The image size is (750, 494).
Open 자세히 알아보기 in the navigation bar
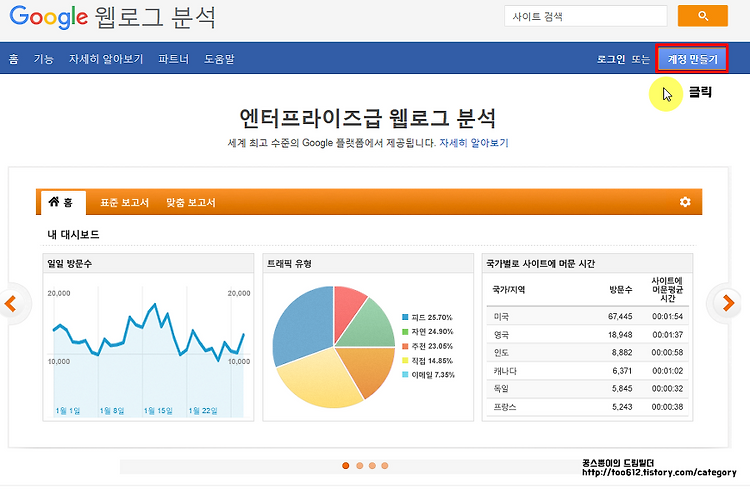106,59
